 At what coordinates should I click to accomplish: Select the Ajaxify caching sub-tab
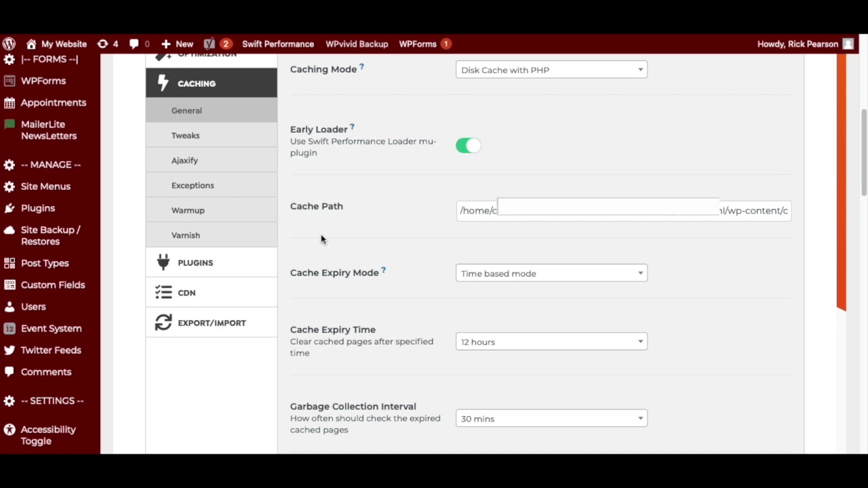tap(212, 161)
